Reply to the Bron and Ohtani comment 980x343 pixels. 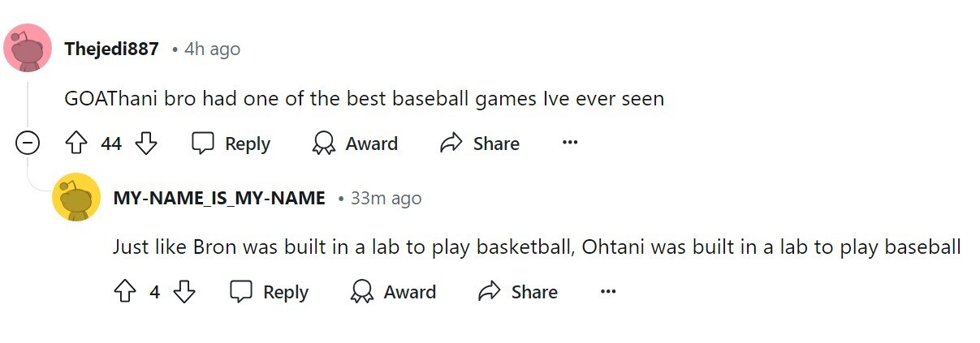click(270, 292)
